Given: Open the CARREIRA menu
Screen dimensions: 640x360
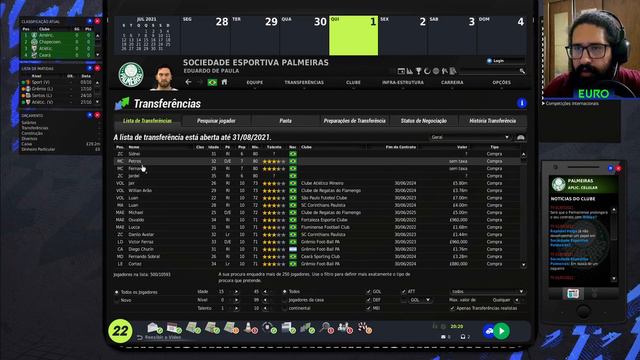Looking at the screenshot, I should click(452, 82).
